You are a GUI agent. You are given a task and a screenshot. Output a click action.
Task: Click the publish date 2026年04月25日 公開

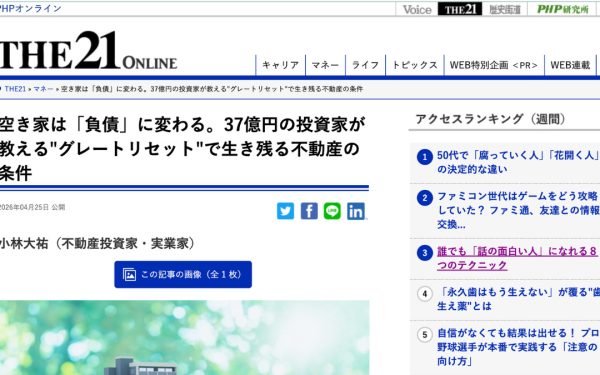click(x=33, y=207)
